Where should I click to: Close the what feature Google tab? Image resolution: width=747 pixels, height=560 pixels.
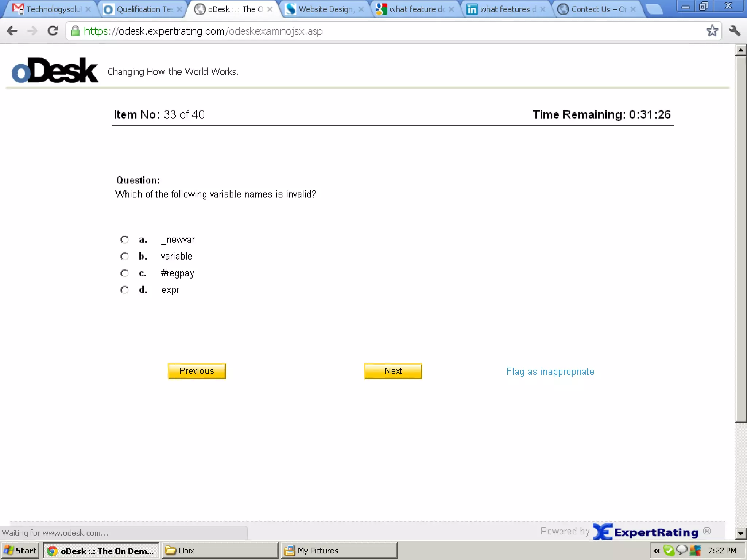click(x=452, y=9)
